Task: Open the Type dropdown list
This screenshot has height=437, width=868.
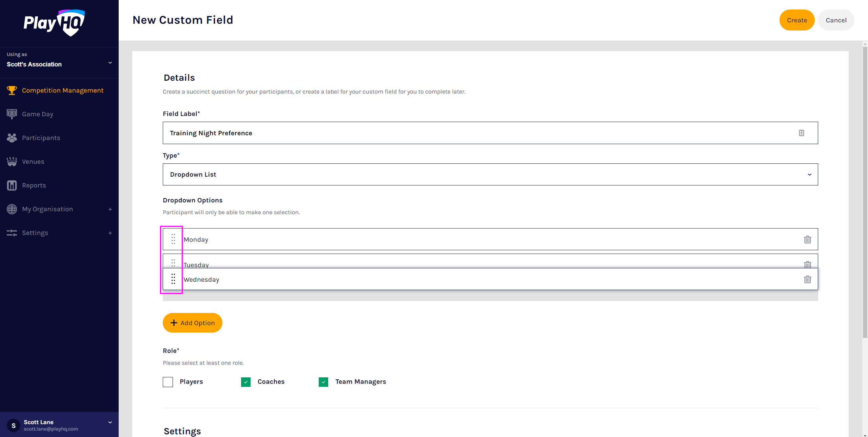Action: 490,174
